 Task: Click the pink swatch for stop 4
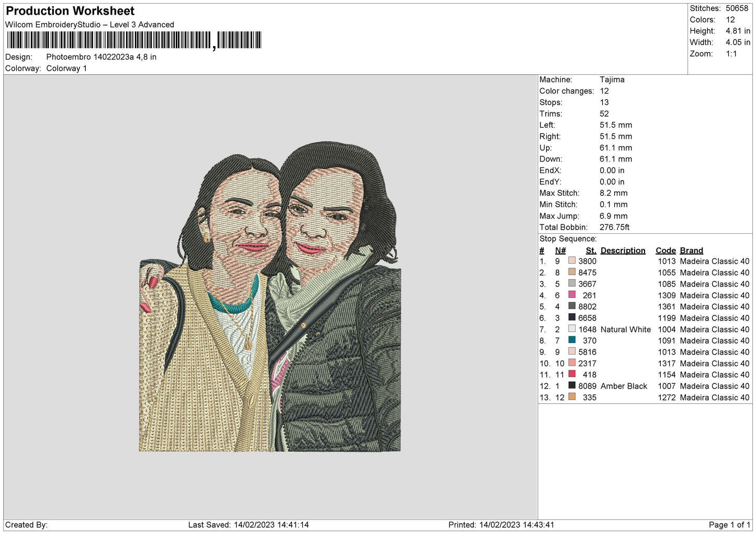click(x=572, y=295)
